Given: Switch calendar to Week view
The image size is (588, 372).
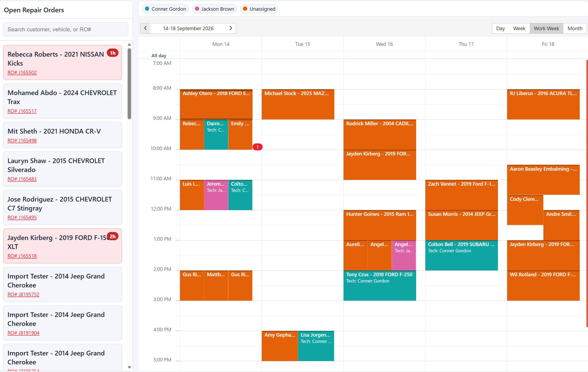Looking at the screenshot, I should [519, 28].
